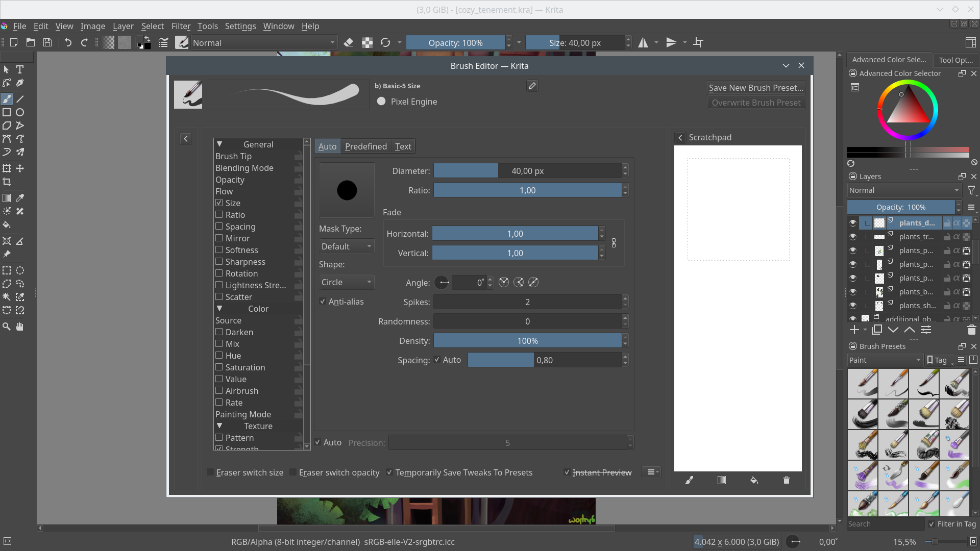Image resolution: width=980 pixels, height=551 pixels.
Task: Click Overwrite Brush Preset button
Action: pos(756,102)
